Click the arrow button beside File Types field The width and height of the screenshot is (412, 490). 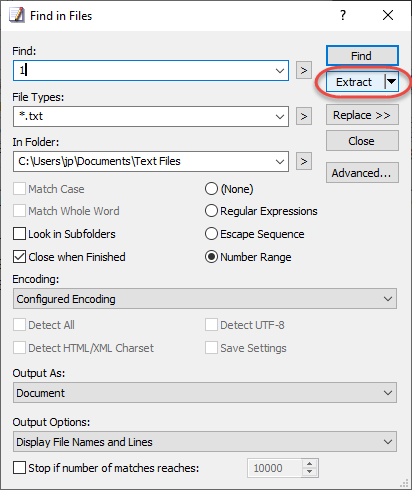[x=304, y=116]
